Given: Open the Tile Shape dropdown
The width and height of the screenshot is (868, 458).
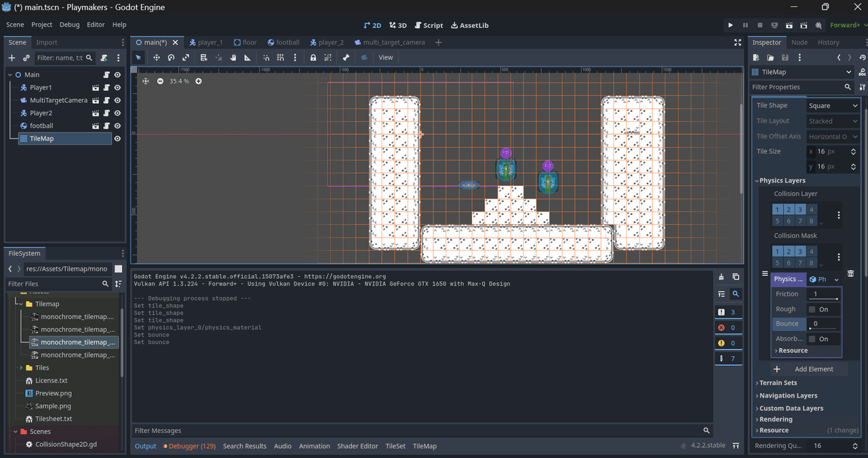Looking at the screenshot, I should (x=833, y=106).
